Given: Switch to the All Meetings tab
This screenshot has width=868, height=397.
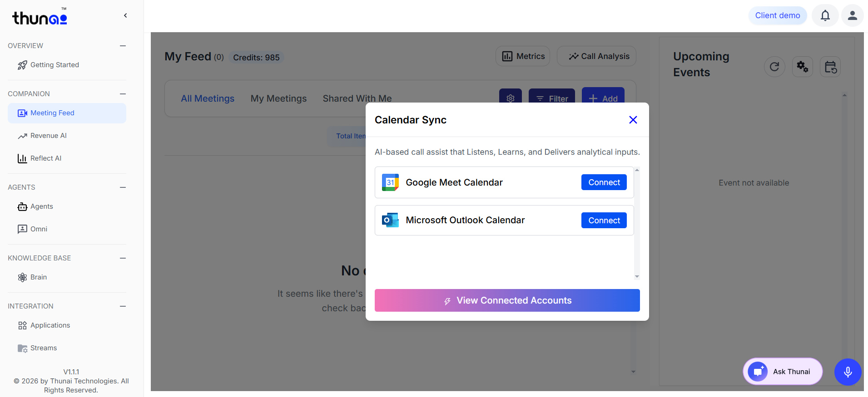Looking at the screenshot, I should 208,98.
